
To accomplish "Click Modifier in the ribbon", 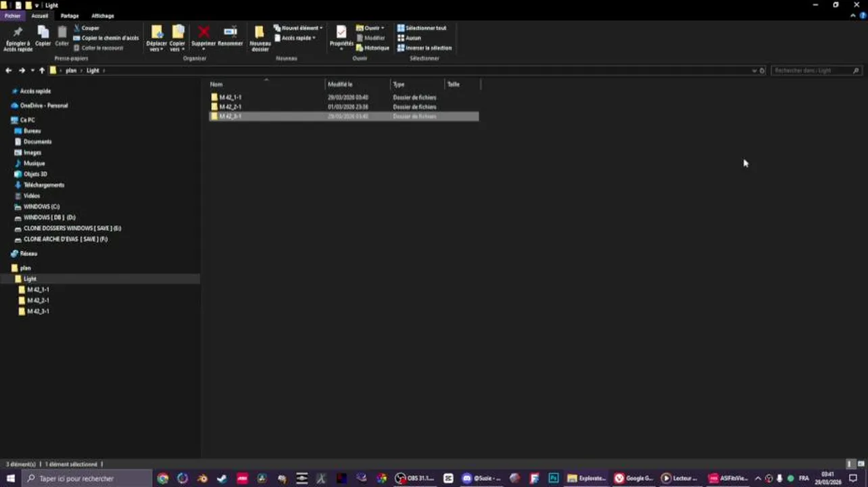I will [370, 38].
